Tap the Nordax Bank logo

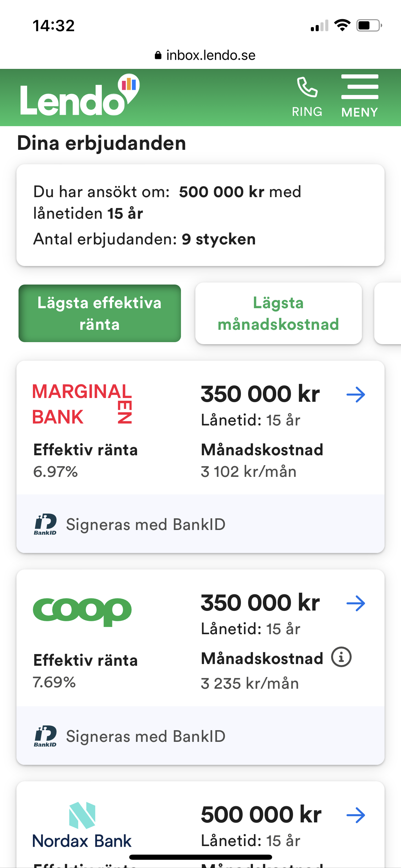coord(82,825)
